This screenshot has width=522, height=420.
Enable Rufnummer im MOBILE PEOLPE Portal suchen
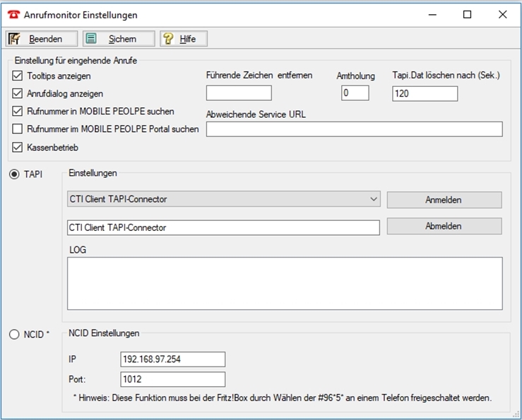click(18, 129)
